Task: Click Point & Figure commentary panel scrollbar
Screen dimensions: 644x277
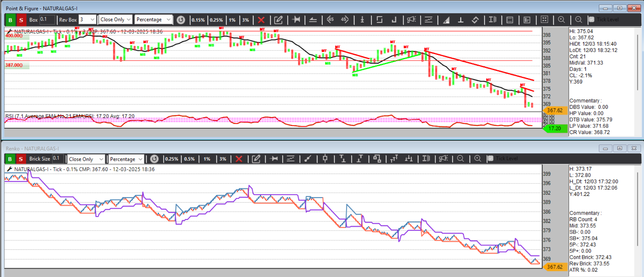Action: point(638,62)
